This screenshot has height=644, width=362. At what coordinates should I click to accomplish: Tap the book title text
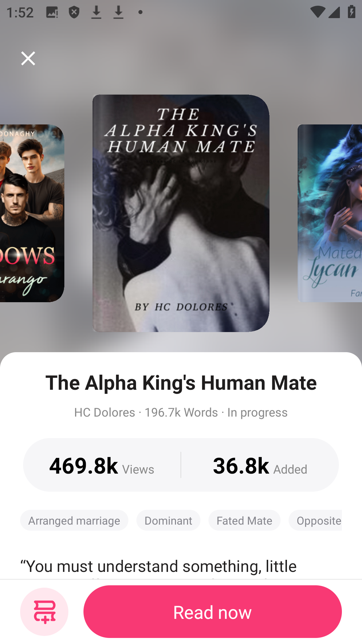coord(181,383)
